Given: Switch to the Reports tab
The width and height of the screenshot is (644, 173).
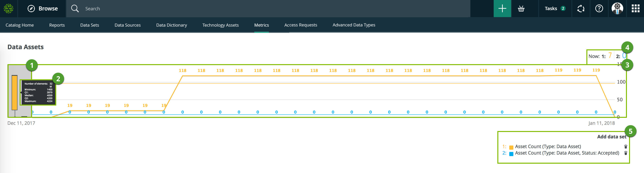Looking at the screenshot, I should 57,25.
